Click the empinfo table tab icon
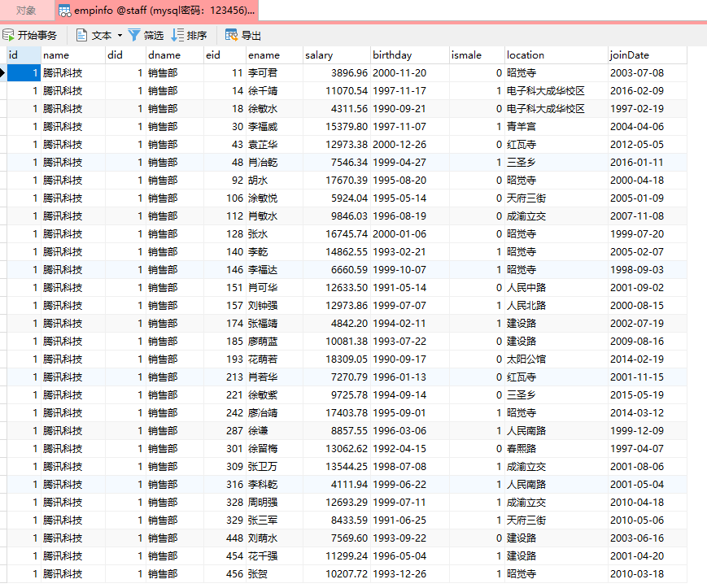 65,11
